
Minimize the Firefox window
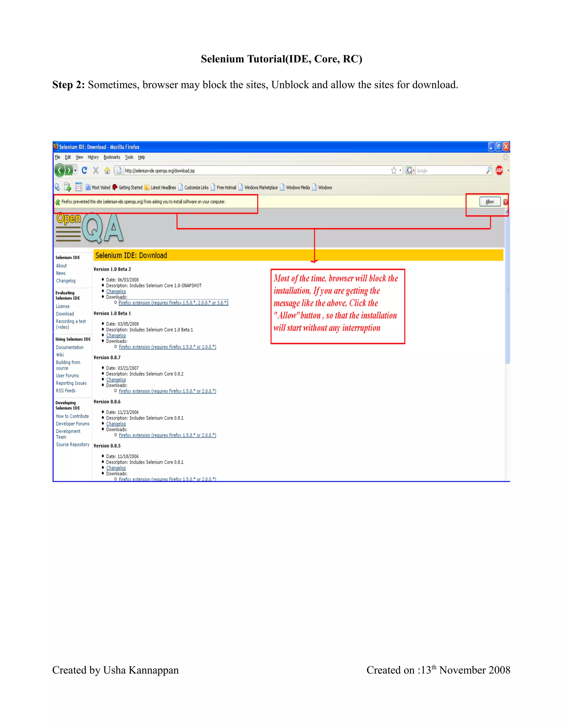click(x=491, y=147)
